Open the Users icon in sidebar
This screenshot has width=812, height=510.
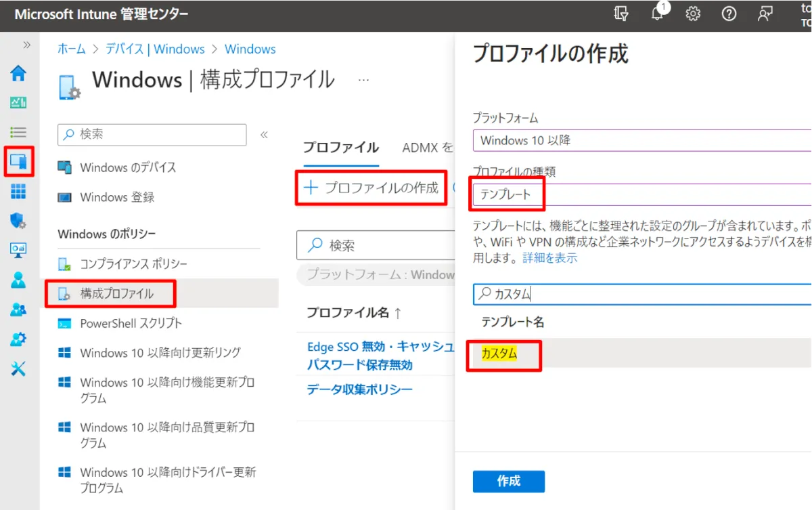18,280
